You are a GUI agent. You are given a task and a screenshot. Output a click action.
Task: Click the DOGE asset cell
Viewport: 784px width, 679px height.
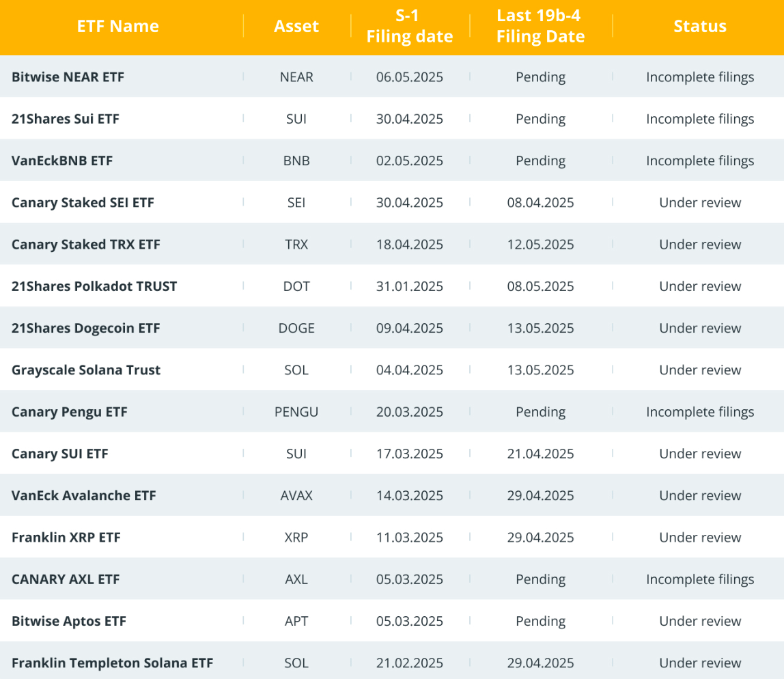[296, 328]
